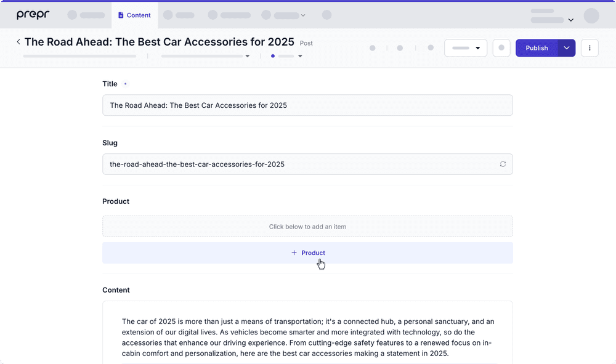Open the dropdown box left of Publish
The image size is (616, 364).
click(466, 48)
